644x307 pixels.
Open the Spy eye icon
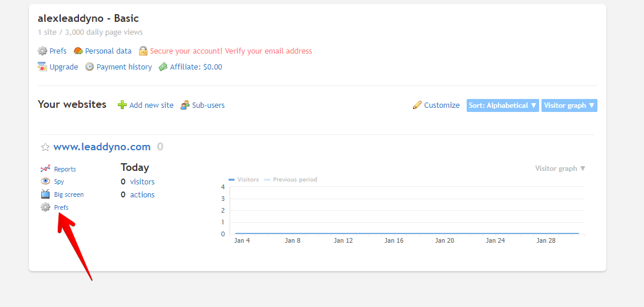(45, 181)
